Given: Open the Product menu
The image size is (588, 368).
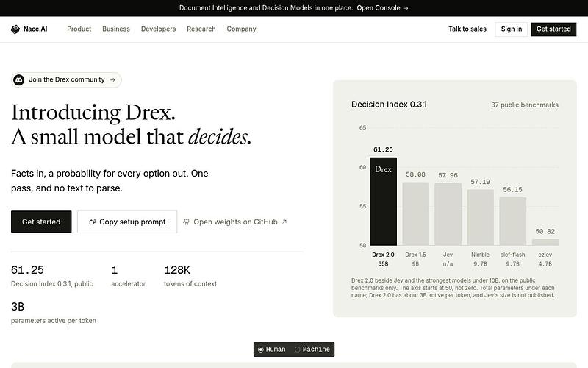Looking at the screenshot, I should point(79,29).
